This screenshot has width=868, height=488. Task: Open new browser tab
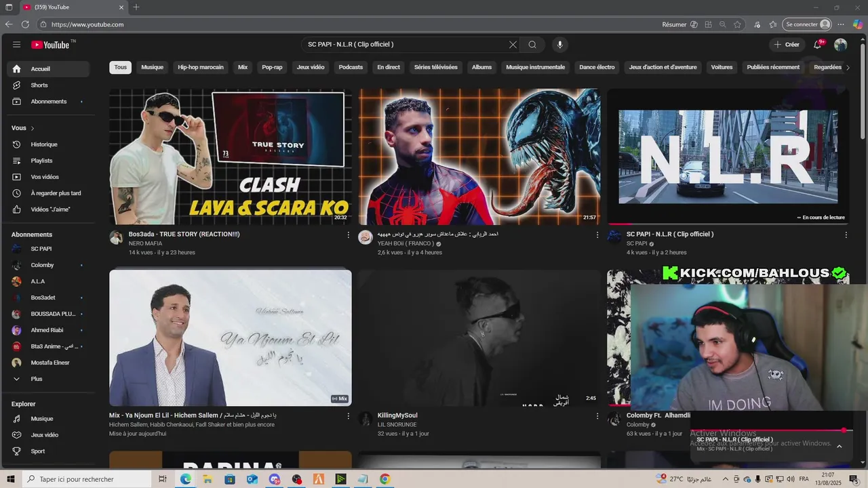pyautogui.click(x=136, y=7)
